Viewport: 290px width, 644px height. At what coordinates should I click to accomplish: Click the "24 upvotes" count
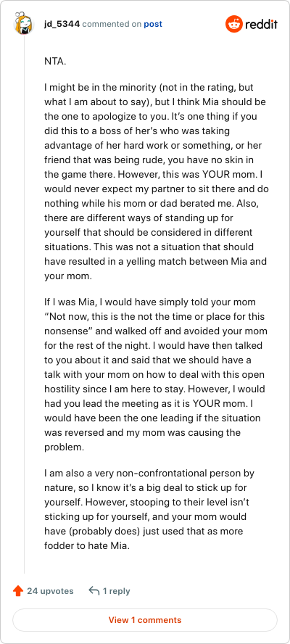pos(50,591)
